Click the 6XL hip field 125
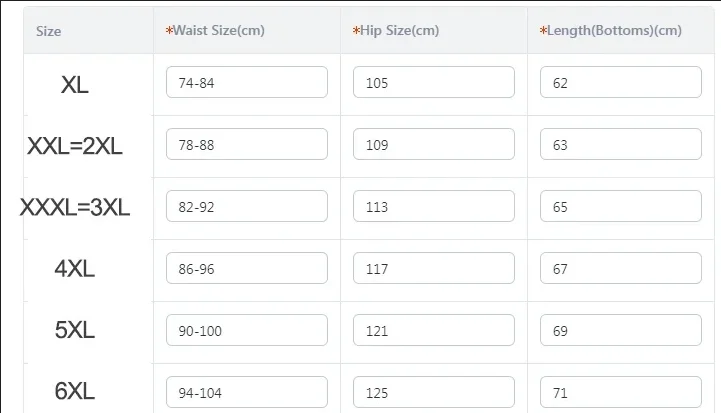The height and width of the screenshot is (413, 721). (434, 392)
